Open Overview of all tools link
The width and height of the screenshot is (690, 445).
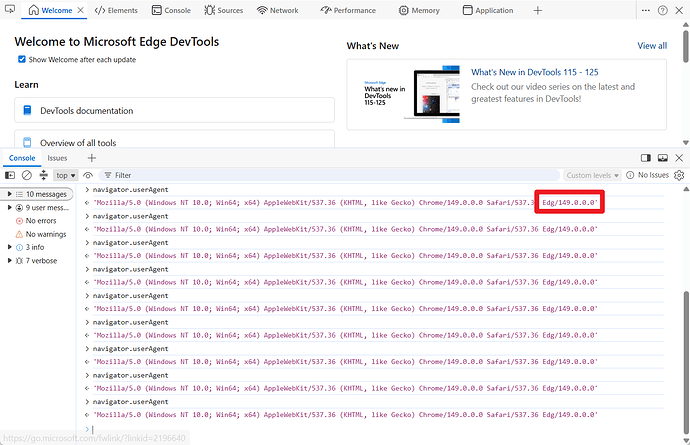click(x=174, y=139)
